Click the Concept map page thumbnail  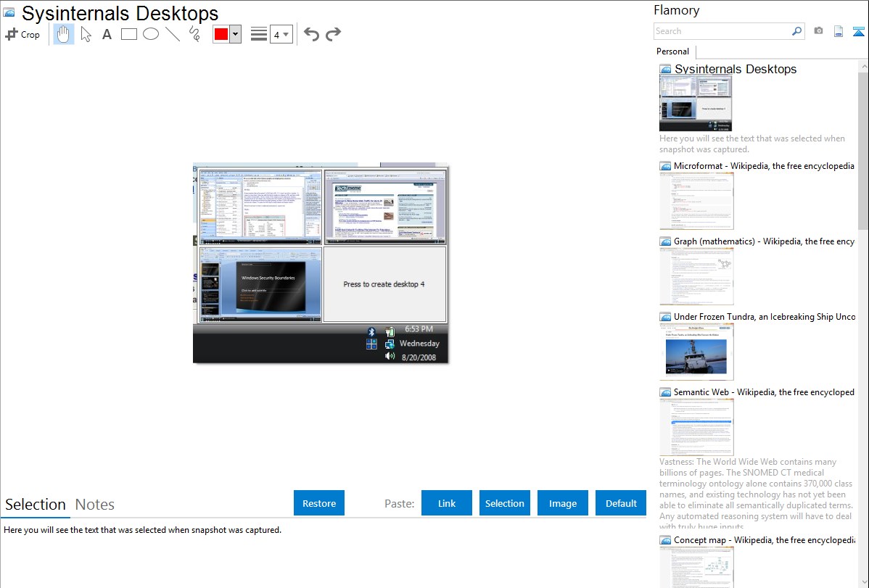pos(696,568)
